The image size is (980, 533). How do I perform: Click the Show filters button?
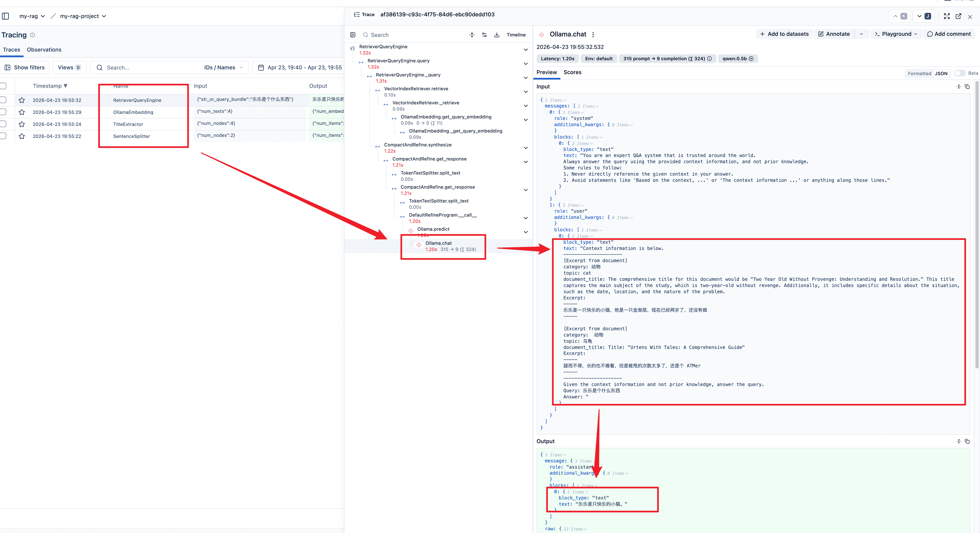click(25, 67)
